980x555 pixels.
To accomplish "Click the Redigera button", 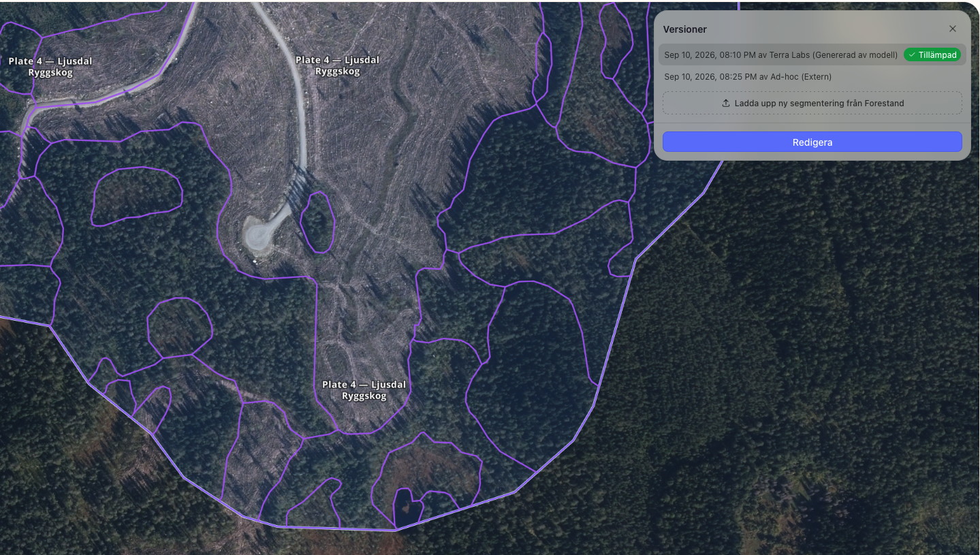I will click(x=812, y=142).
